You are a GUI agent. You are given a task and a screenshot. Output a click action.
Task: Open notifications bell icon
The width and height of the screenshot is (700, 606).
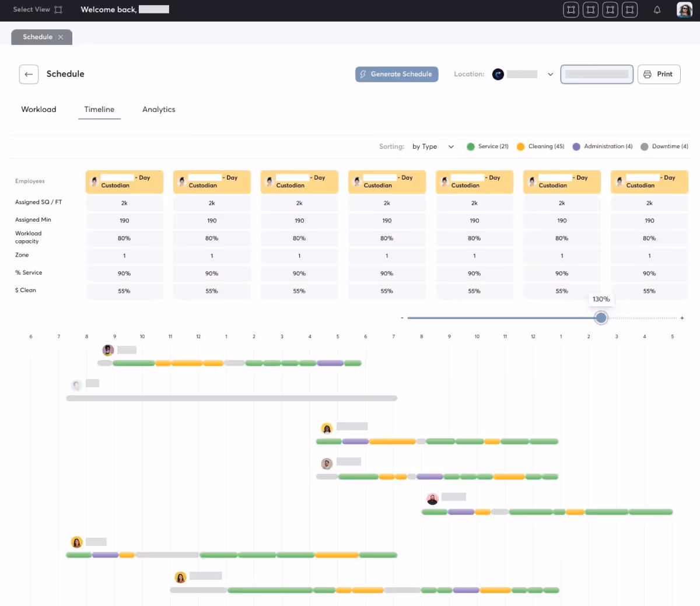(x=657, y=10)
